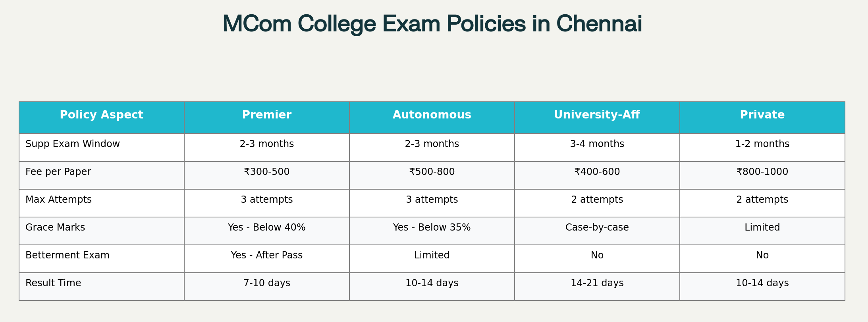This screenshot has height=322, width=868.
Task: Select the 'Autonomous' column header
Action: [x=432, y=115]
